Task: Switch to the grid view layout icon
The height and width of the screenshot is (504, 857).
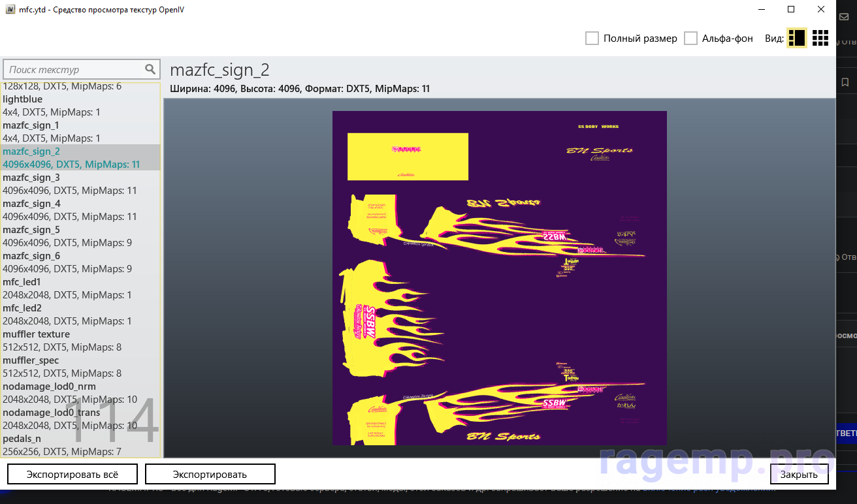Action: [820, 38]
